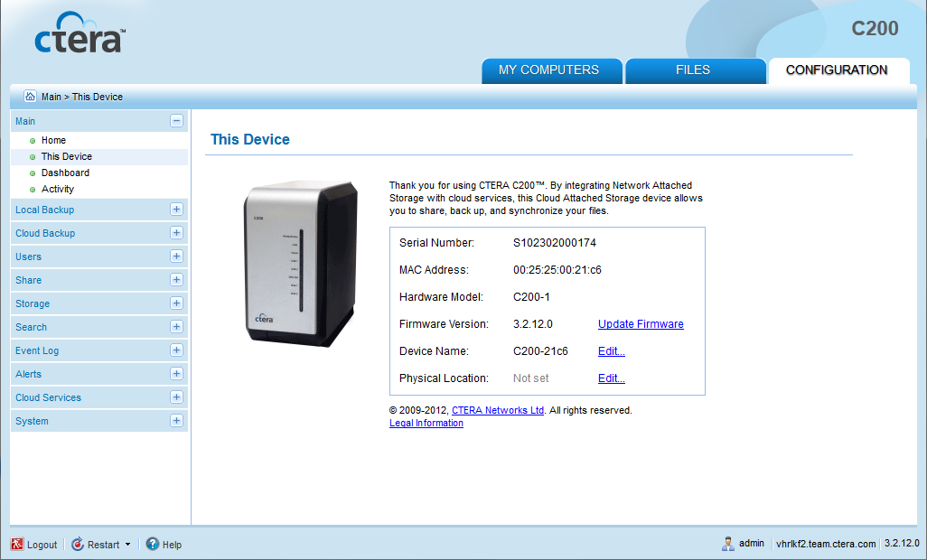Edit the Physical Location

[612, 378]
